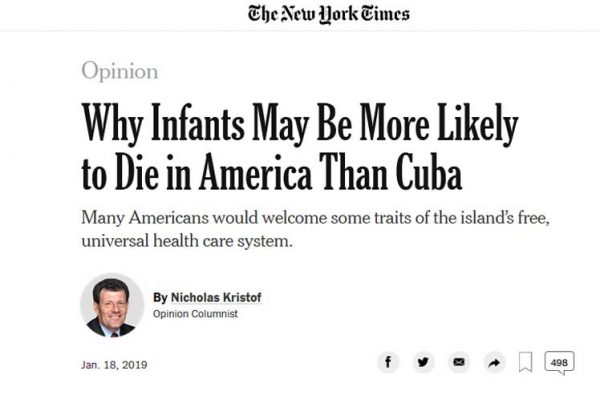Share the article via Twitter icon
The height and width of the screenshot is (399, 600).
(x=423, y=362)
